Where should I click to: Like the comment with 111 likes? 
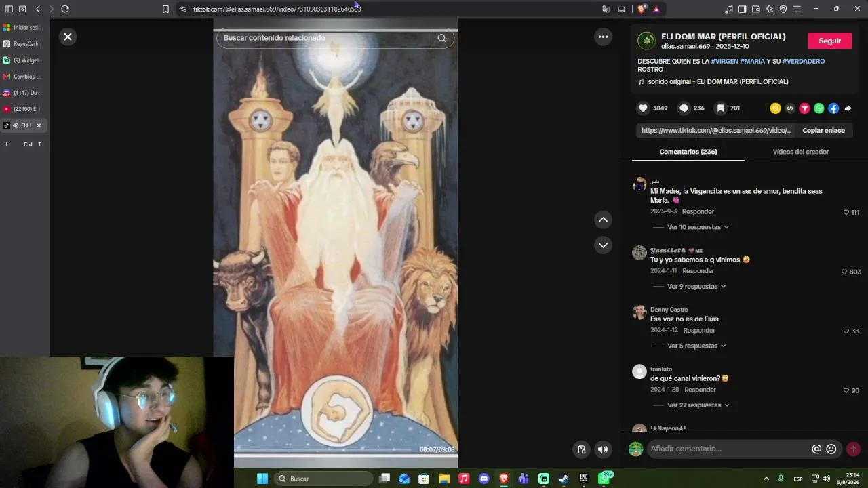point(846,212)
